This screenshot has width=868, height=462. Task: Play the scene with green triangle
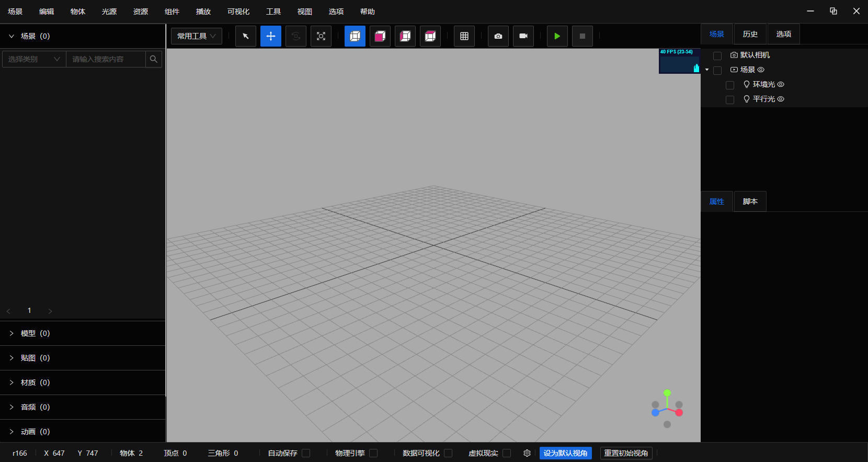click(557, 36)
